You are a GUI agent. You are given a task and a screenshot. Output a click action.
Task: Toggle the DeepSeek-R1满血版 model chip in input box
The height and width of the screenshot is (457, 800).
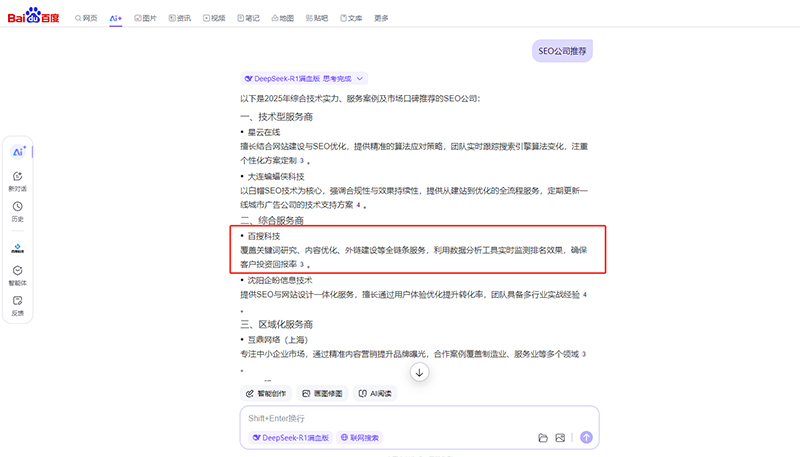click(x=290, y=438)
